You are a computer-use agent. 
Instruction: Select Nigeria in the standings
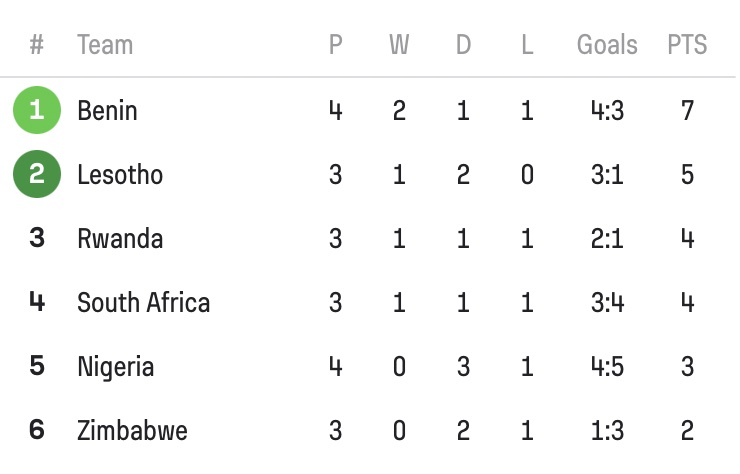point(115,366)
